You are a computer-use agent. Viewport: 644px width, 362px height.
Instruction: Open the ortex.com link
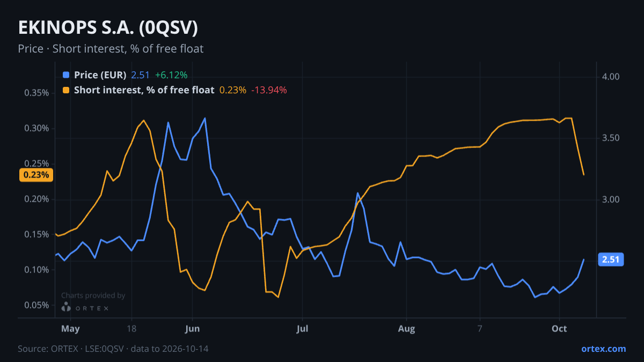pyautogui.click(x=604, y=349)
